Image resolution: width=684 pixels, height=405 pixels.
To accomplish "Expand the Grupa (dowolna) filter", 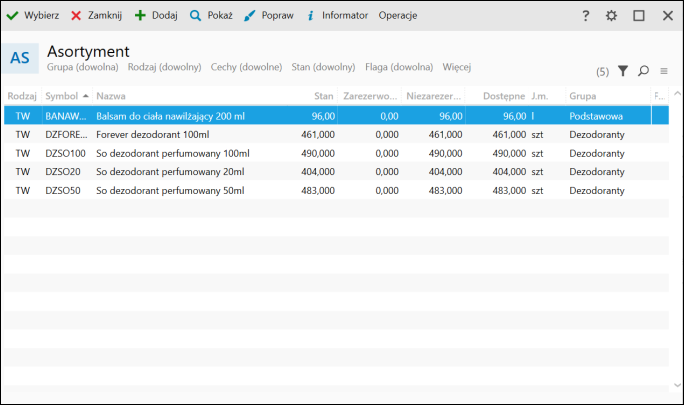I will click(83, 67).
